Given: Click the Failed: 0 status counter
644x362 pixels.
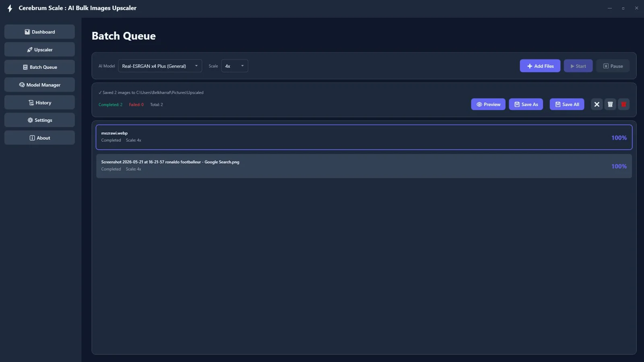Looking at the screenshot, I should [136, 105].
